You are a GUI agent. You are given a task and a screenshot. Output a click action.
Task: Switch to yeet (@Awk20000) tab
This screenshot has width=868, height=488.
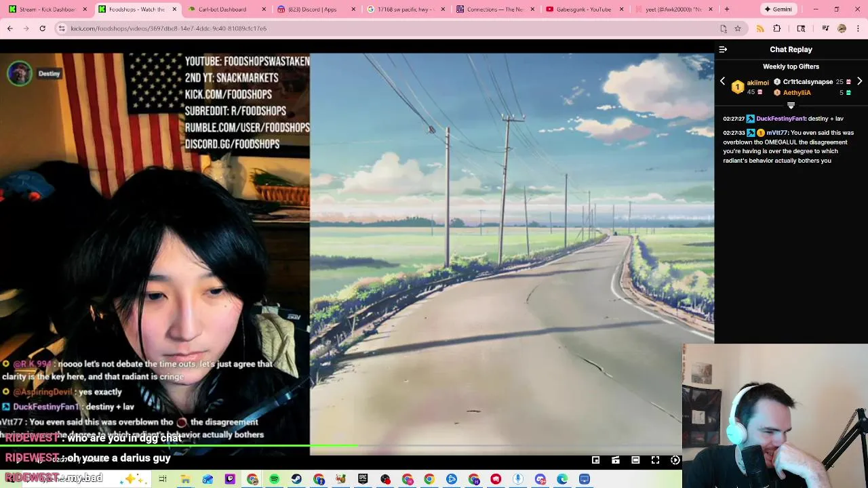(673, 9)
